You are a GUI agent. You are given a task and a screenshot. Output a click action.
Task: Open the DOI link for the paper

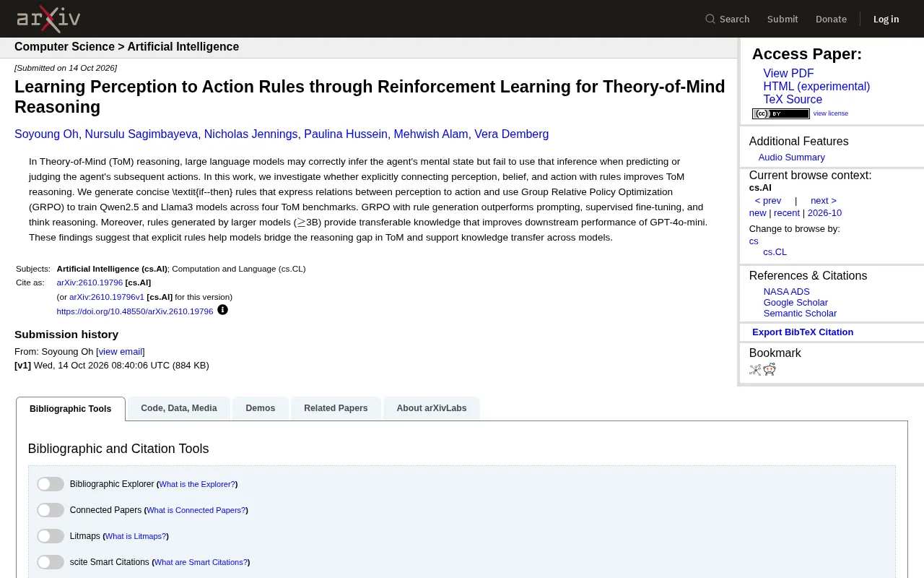(135, 311)
